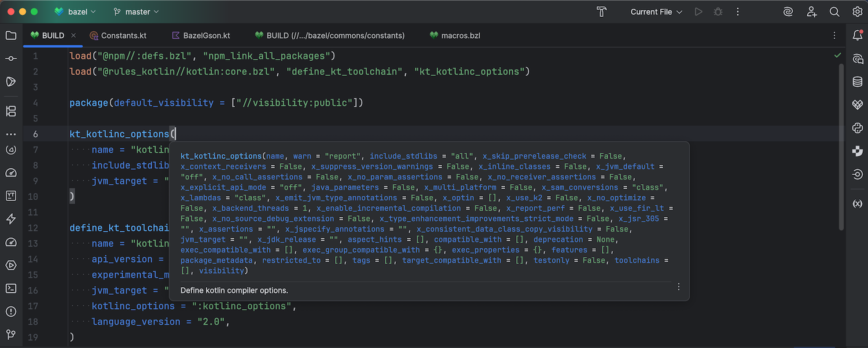This screenshot has height=348, width=868.
Task: Open the Database tool window
Action: [x=858, y=82]
